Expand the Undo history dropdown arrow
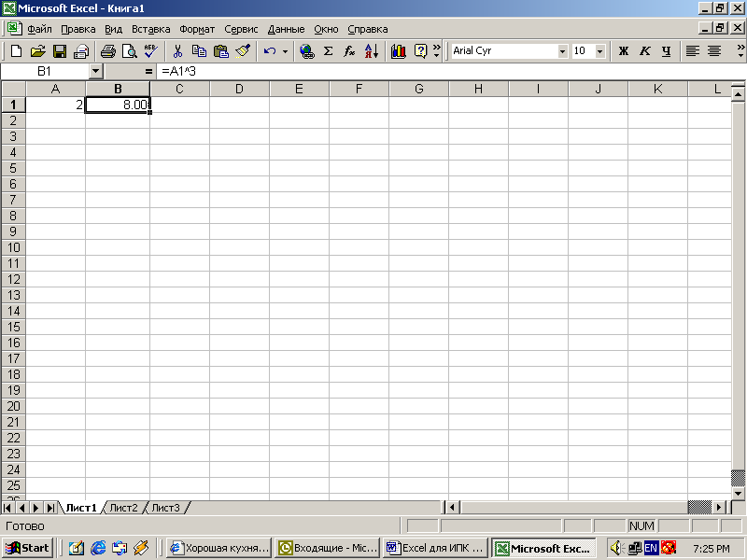 click(x=286, y=51)
